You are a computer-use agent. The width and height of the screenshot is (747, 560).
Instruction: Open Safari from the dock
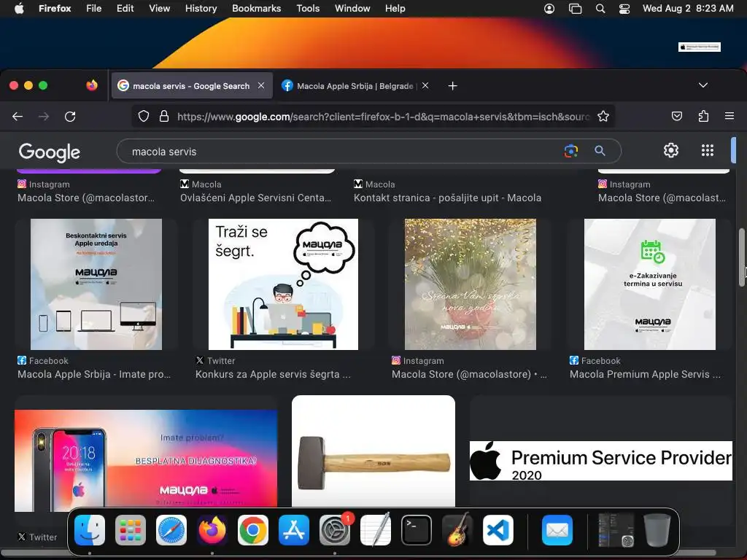[x=171, y=530]
